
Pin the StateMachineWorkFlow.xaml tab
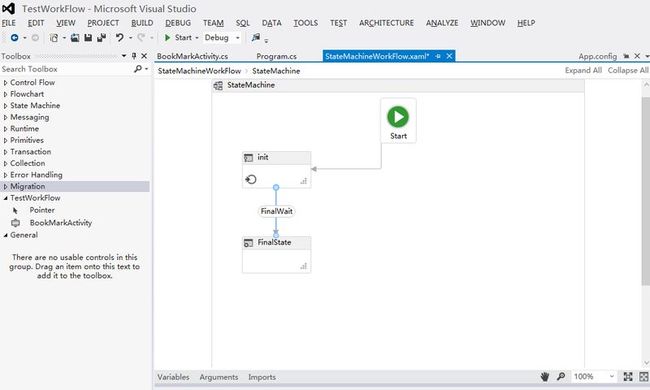pos(438,56)
